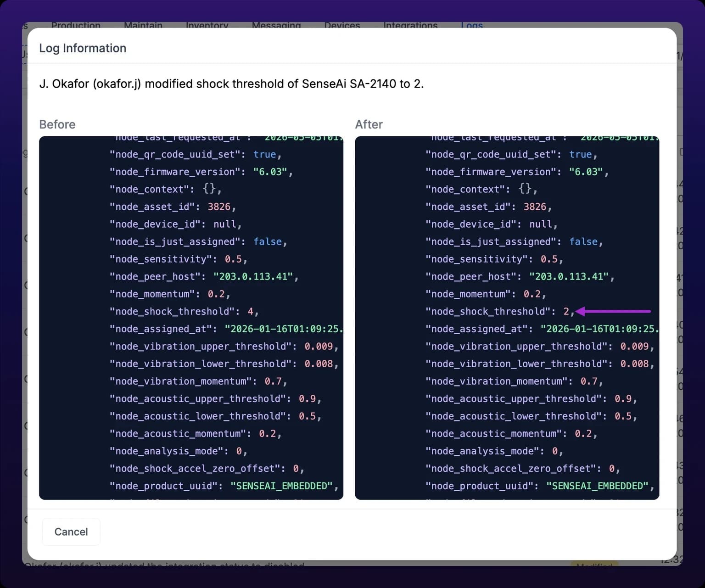Click node_peer_host line in the After pane
The width and height of the screenshot is (705, 588).
[520, 277]
